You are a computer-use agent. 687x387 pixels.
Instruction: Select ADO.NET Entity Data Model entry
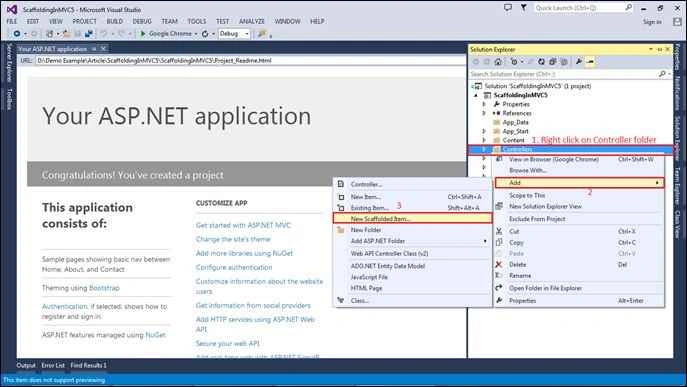point(388,266)
